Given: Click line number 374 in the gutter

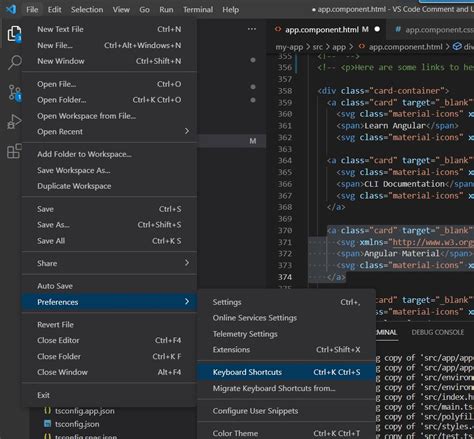Looking at the screenshot, I should [285, 277].
